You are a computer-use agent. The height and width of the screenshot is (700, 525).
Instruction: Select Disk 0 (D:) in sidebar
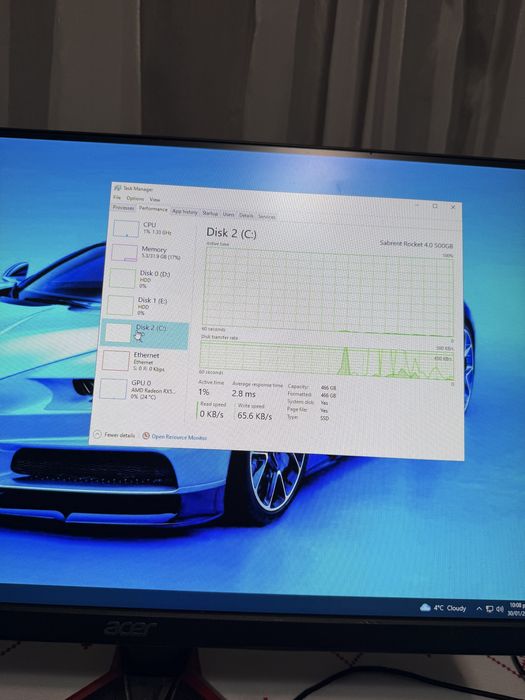click(149, 279)
